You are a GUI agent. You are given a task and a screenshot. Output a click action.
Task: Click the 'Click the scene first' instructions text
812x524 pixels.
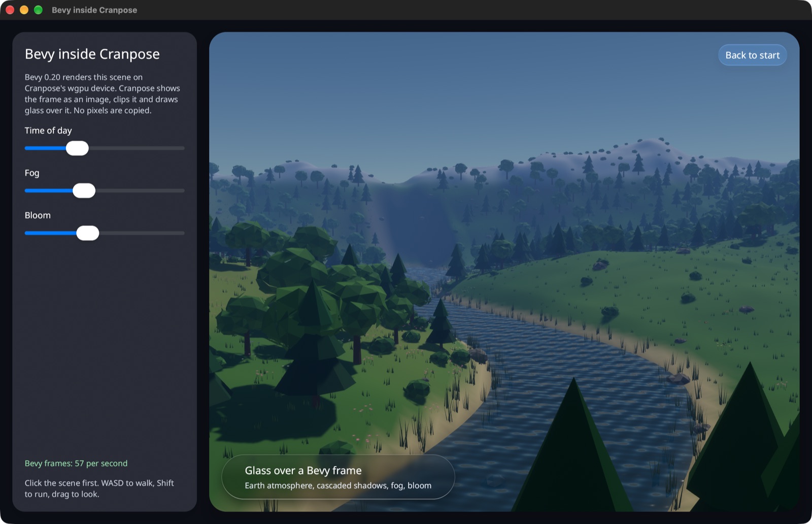tap(99, 488)
